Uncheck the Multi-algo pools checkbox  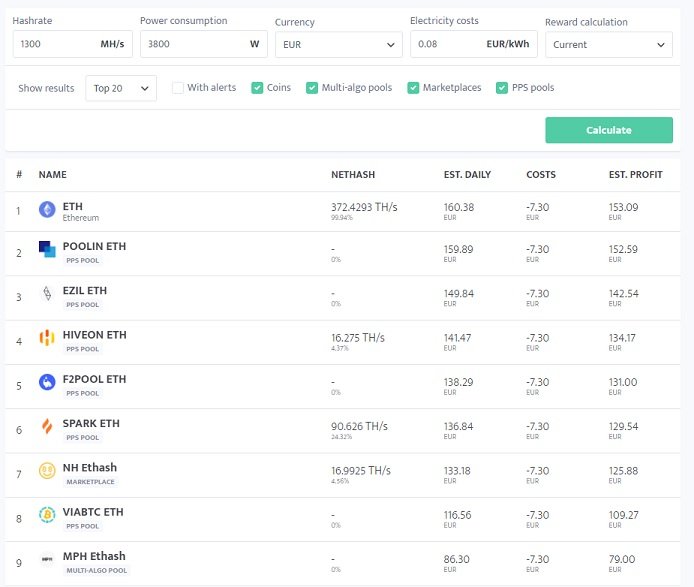click(x=312, y=88)
